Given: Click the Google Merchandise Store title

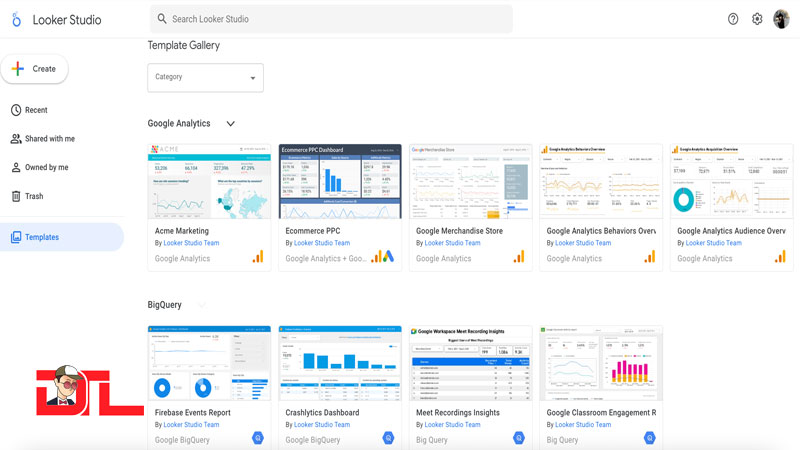Looking at the screenshot, I should coord(459,231).
